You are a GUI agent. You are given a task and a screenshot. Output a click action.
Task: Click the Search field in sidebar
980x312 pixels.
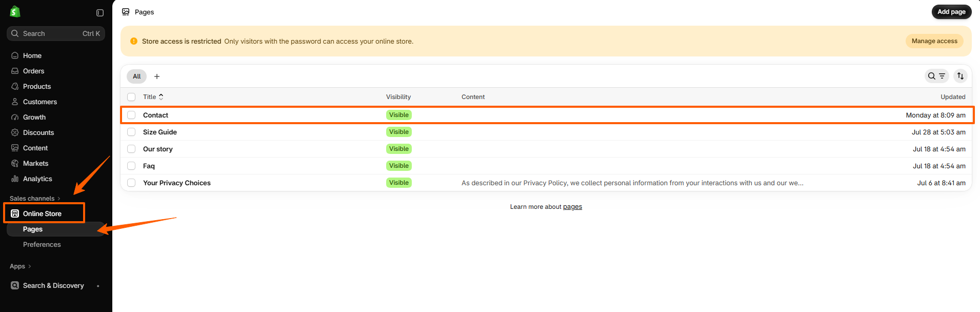coord(56,33)
